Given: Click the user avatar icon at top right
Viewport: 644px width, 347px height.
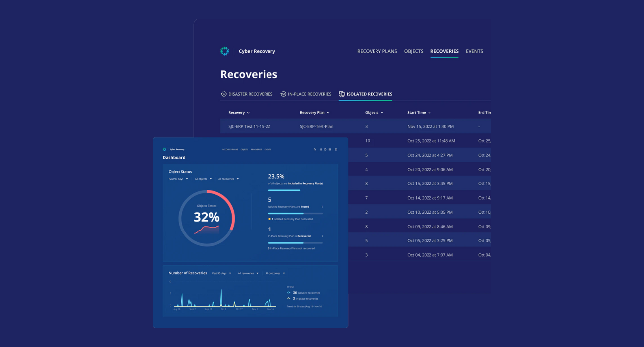Looking at the screenshot, I should pyautogui.click(x=336, y=149).
